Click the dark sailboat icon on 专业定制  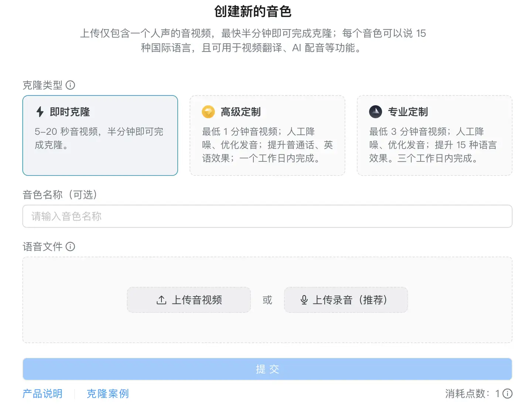click(x=375, y=112)
